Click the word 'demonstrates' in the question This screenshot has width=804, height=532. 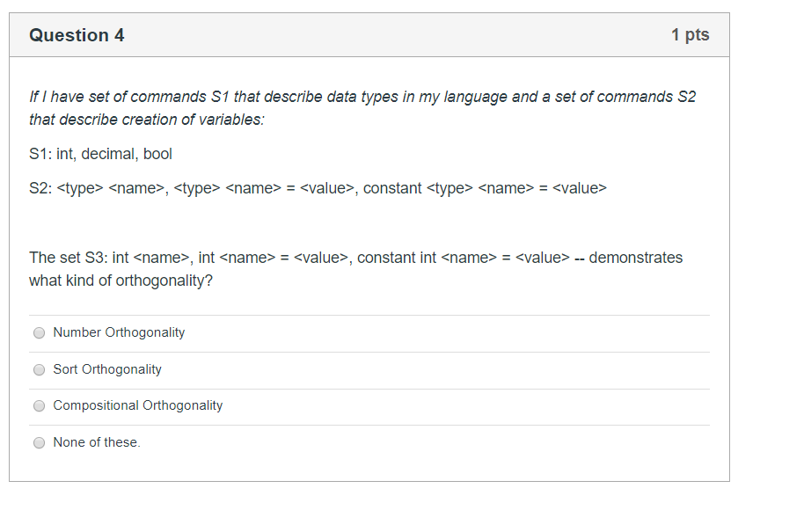pos(636,258)
